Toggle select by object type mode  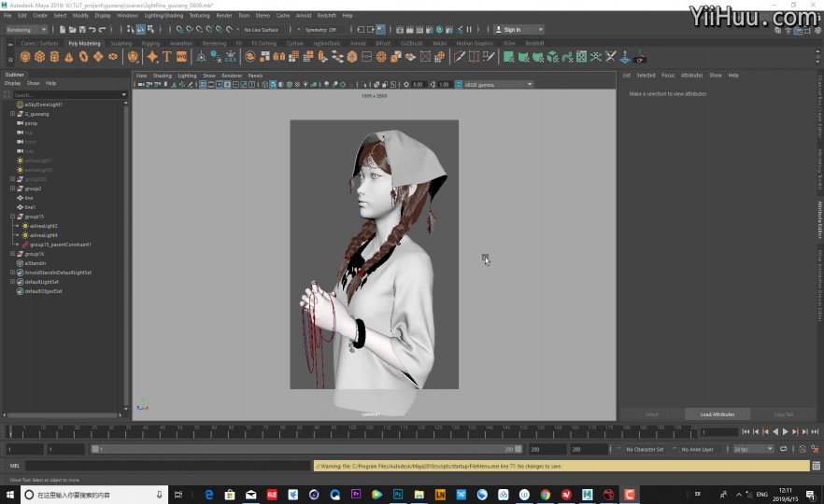tap(141, 30)
